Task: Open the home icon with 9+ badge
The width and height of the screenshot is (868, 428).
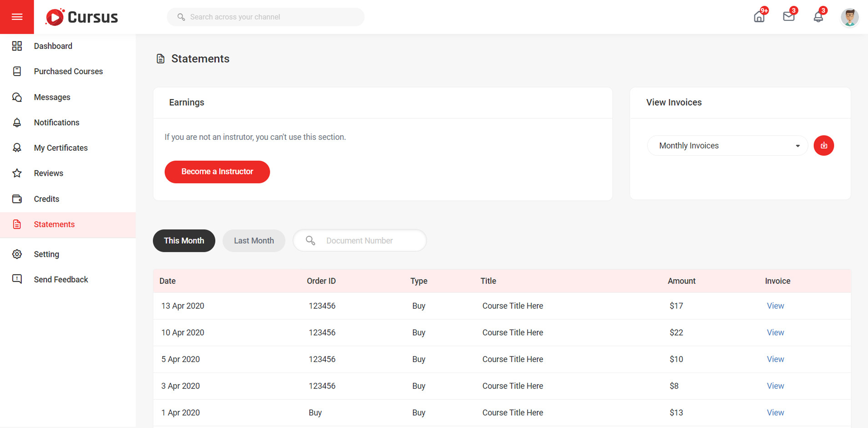Action: (759, 17)
